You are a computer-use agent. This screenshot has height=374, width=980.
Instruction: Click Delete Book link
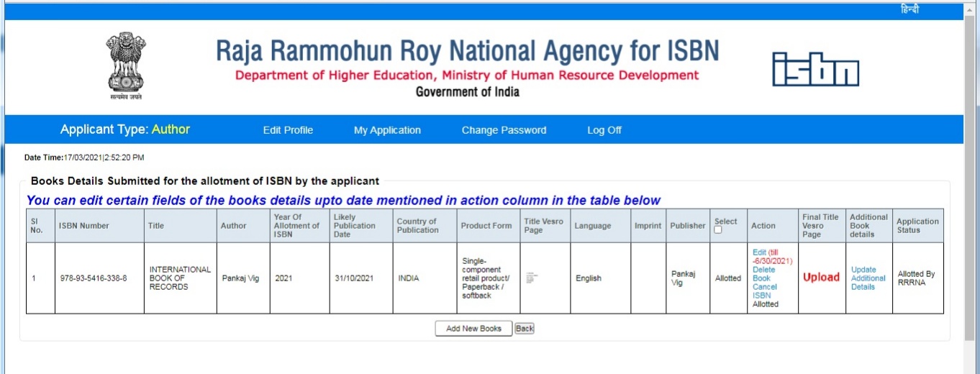point(763,274)
